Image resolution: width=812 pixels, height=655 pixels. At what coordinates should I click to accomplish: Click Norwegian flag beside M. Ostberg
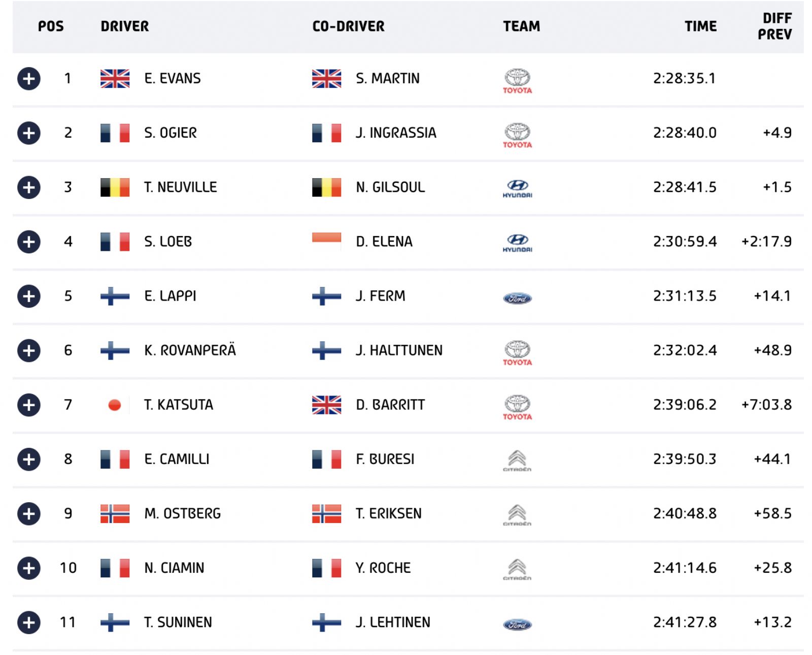click(x=115, y=513)
